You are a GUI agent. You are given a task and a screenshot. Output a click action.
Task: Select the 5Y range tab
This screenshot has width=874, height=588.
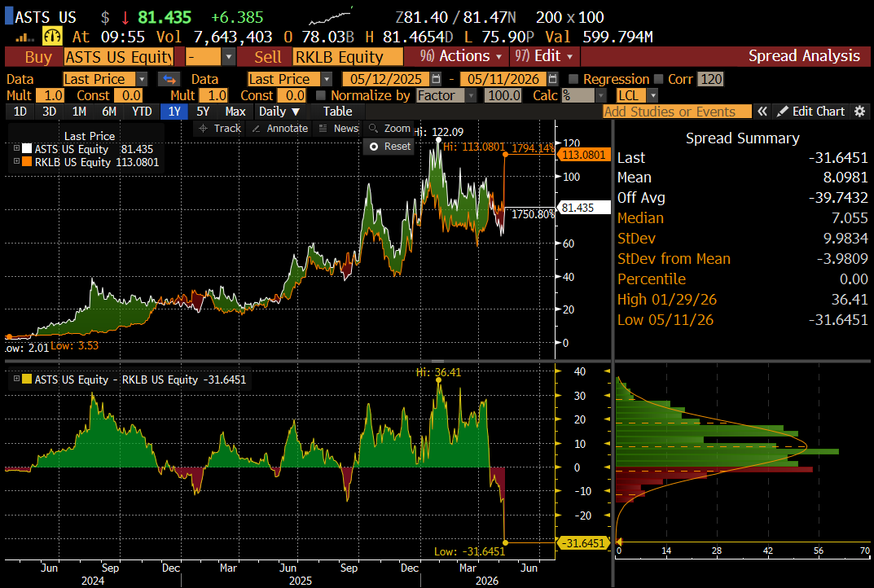[x=203, y=112]
